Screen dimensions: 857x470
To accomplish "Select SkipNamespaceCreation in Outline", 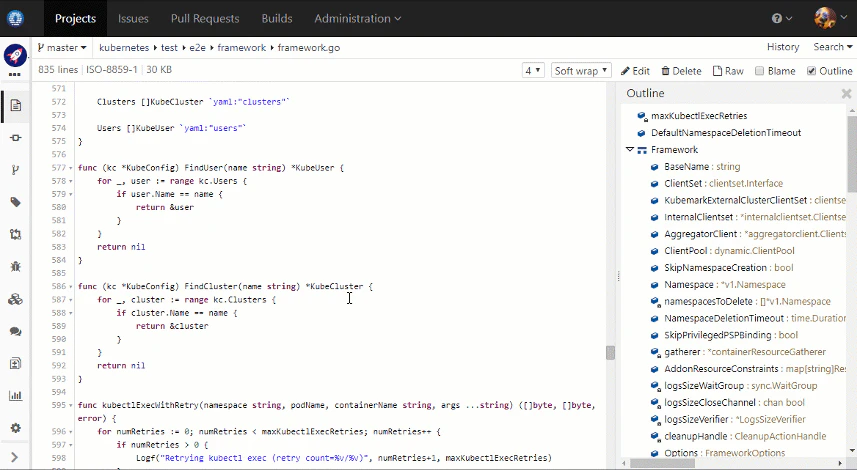I will coord(729,268).
